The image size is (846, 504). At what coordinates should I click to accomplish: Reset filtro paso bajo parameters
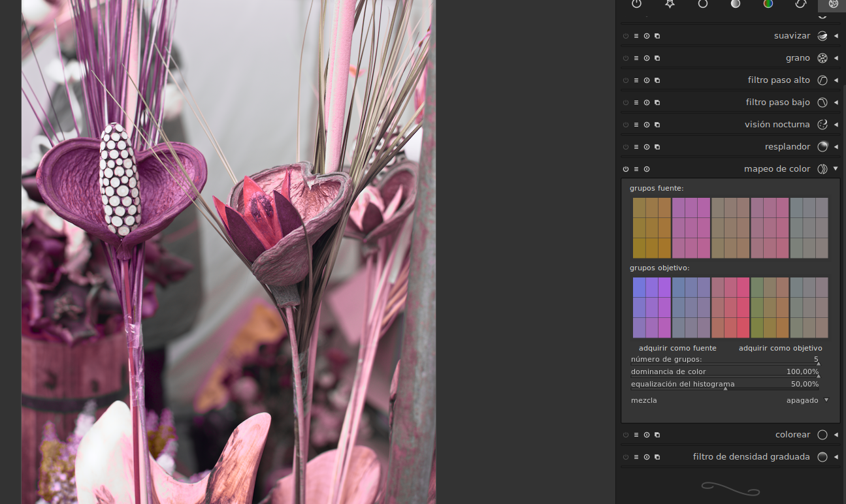pos(647,102)
